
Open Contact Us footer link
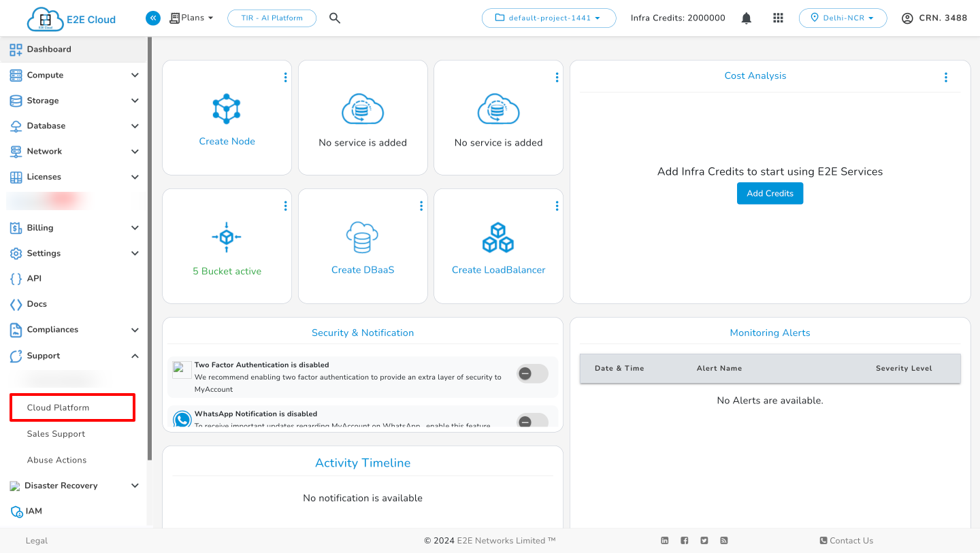[x=847, y=541]
